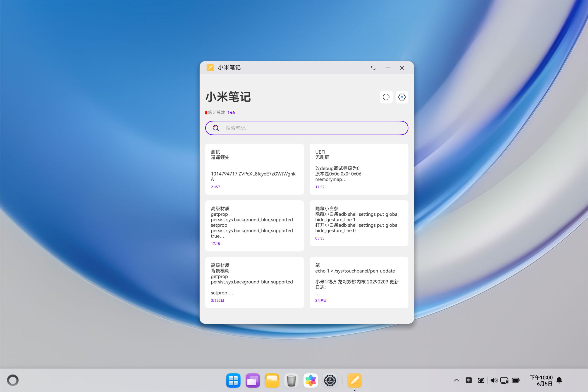Image resolution: width=588 pixels, height=392 pixels.
Task: Click the search magnifier icon
Action: pos(216,128)
